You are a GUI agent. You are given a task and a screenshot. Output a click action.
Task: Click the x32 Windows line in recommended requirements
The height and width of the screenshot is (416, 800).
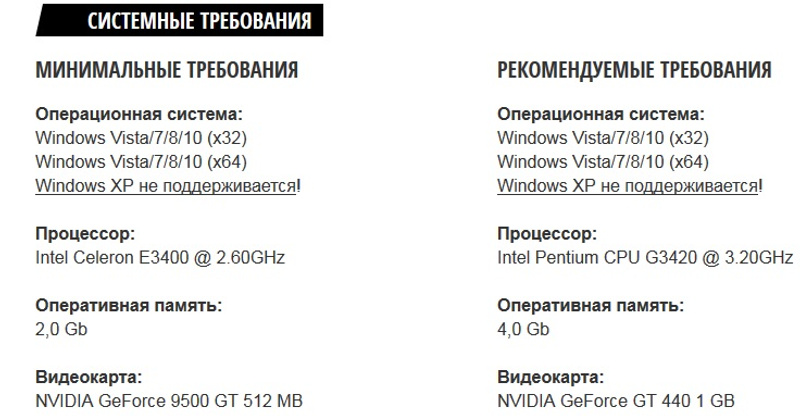(602, 137)
